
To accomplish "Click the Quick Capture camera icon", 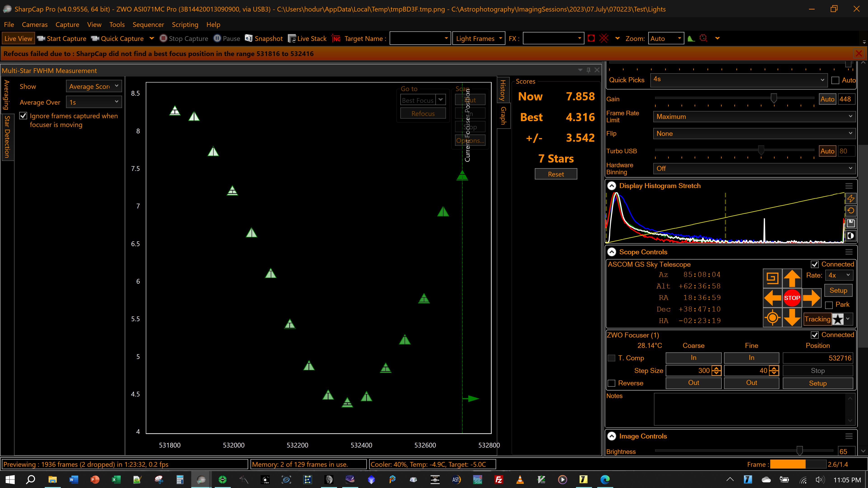I will point(95,38).
